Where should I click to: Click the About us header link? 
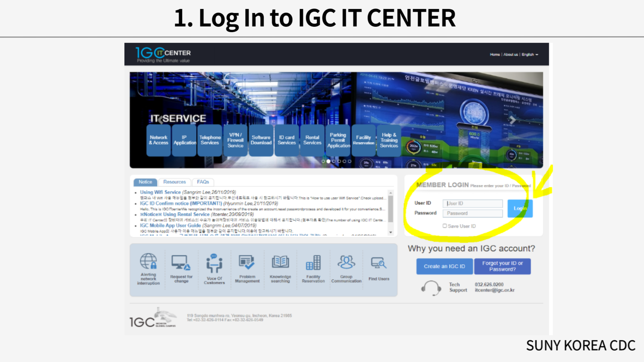(510, 54)
